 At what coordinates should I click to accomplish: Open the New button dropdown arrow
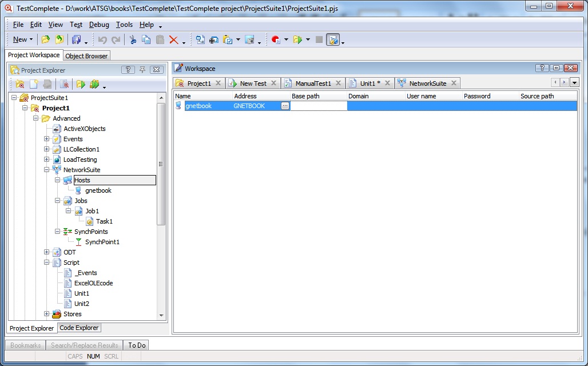(31, 39)
